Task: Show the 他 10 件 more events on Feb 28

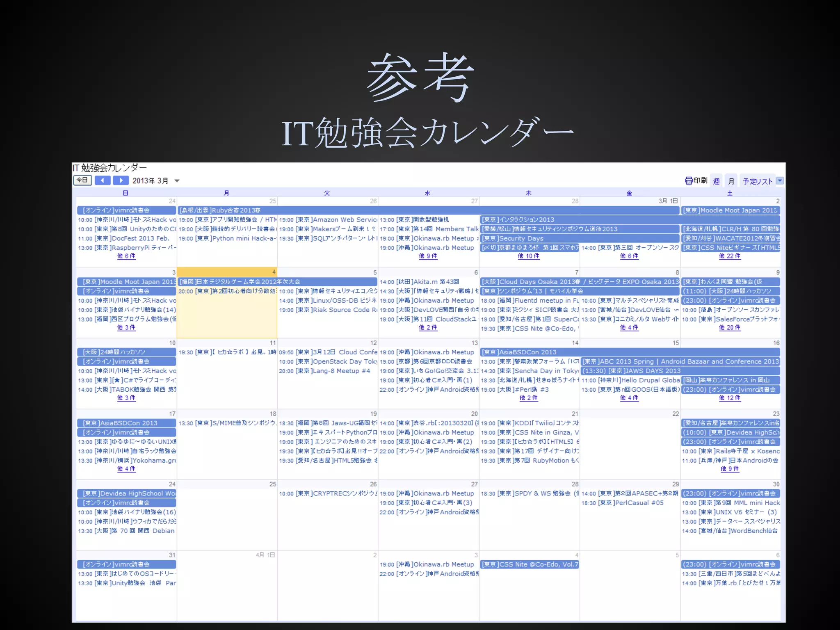Action: click(528, 256)
